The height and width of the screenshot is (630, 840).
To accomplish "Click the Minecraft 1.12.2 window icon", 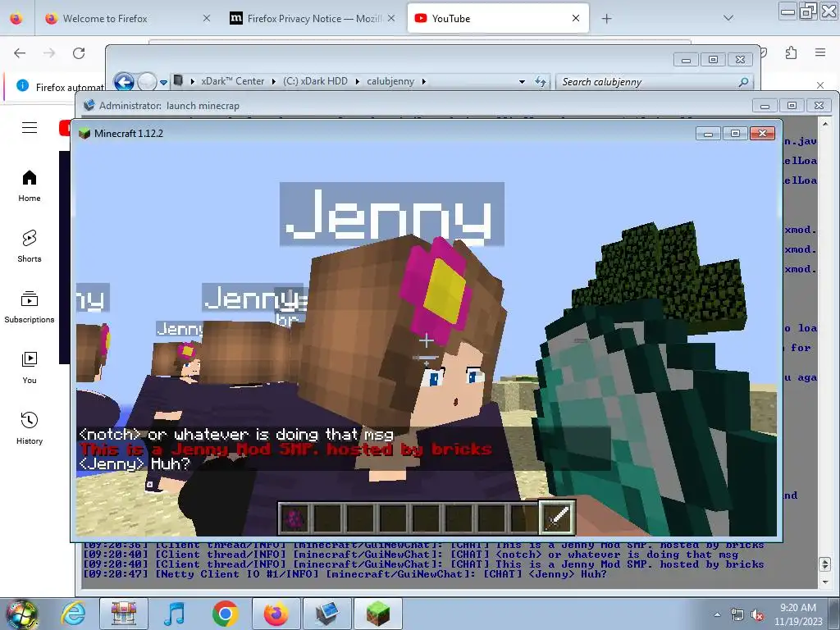I will [x=84, y=134].
